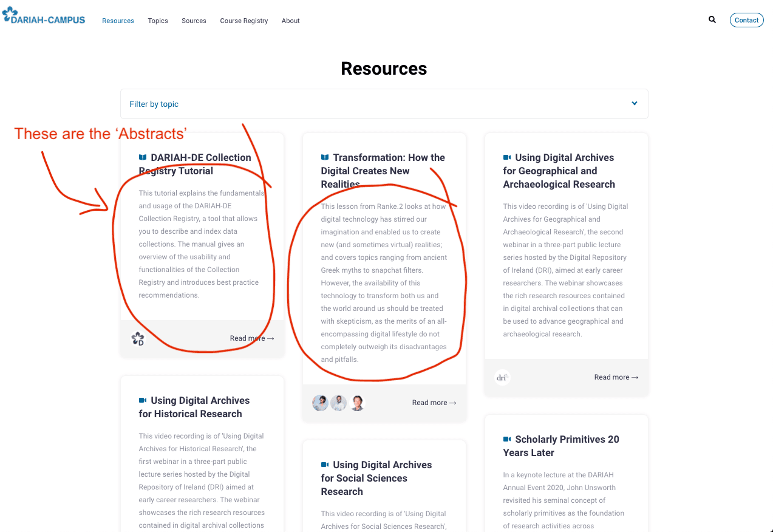Viewport: 773px width, 532px height.
Task: Click the search magnifier icon
Action: pos(712,20)
